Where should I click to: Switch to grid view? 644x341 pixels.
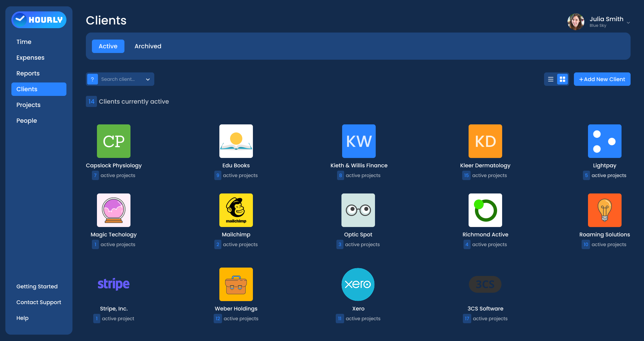click(562, 79)
